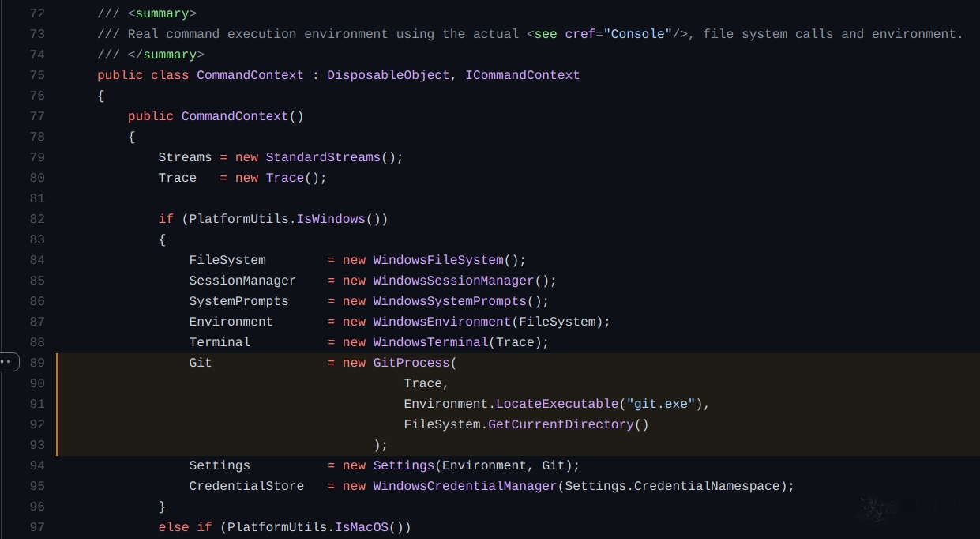Image resolution: width=980 pixels, height=539 pixels.
Task: Click the WindowsTerminal type name
Action: click(x=431, y=342)
